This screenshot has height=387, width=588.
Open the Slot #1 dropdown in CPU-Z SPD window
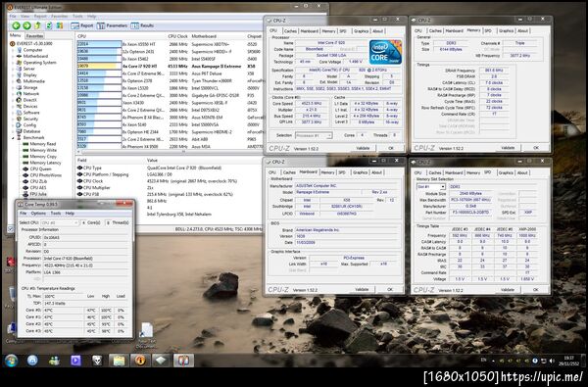430,187
